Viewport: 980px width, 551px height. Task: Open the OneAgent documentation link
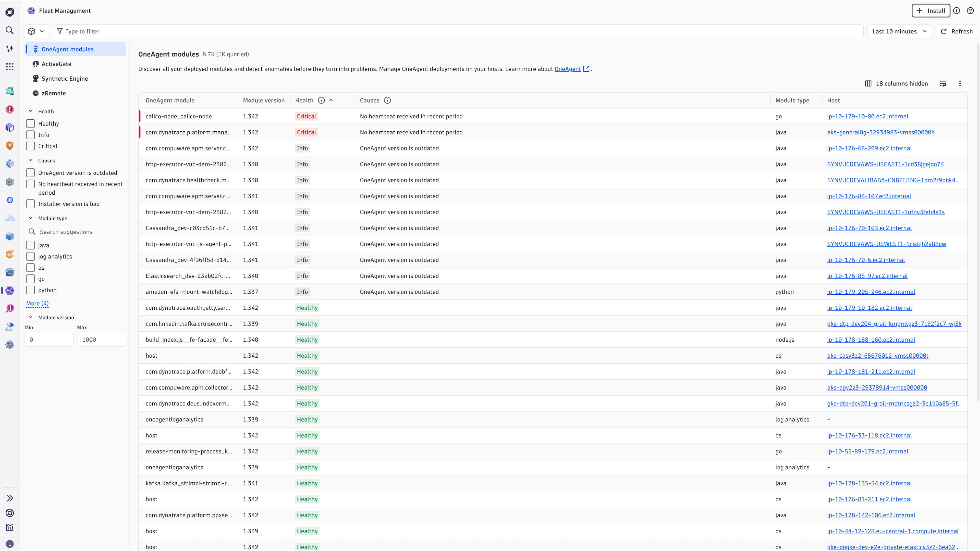(x=567, y=69)
